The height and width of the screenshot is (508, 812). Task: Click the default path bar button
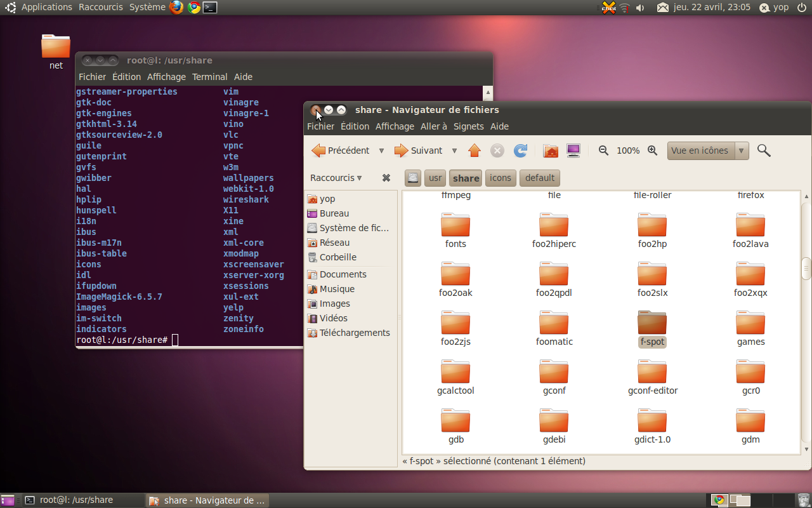[540, 178]
